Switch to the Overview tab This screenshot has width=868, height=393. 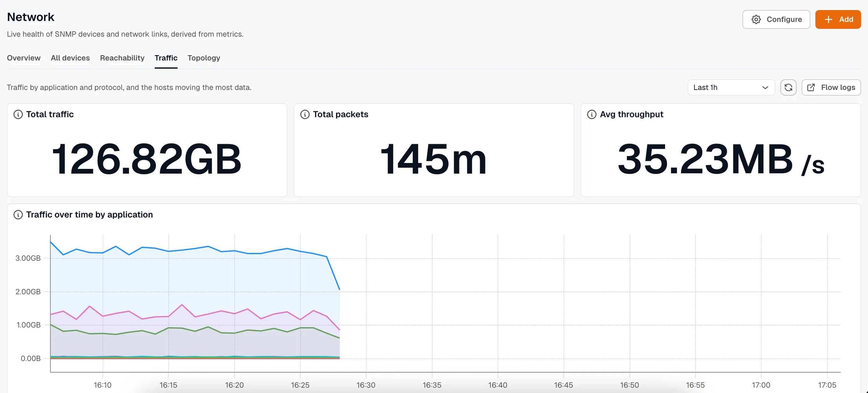(23, 58)
